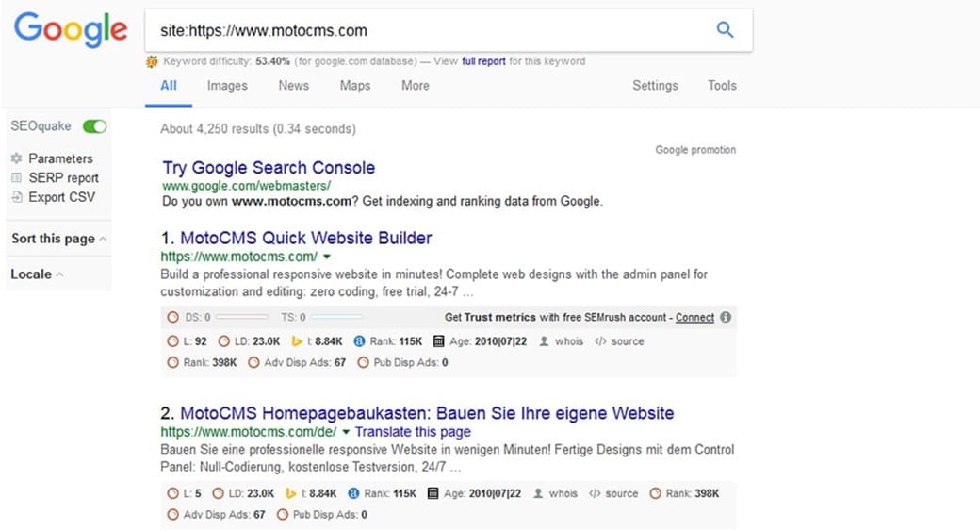Click into the Google search box
The height and width of the screenshot is (531, 980).
pyautogui.click(x=424, y=30)
